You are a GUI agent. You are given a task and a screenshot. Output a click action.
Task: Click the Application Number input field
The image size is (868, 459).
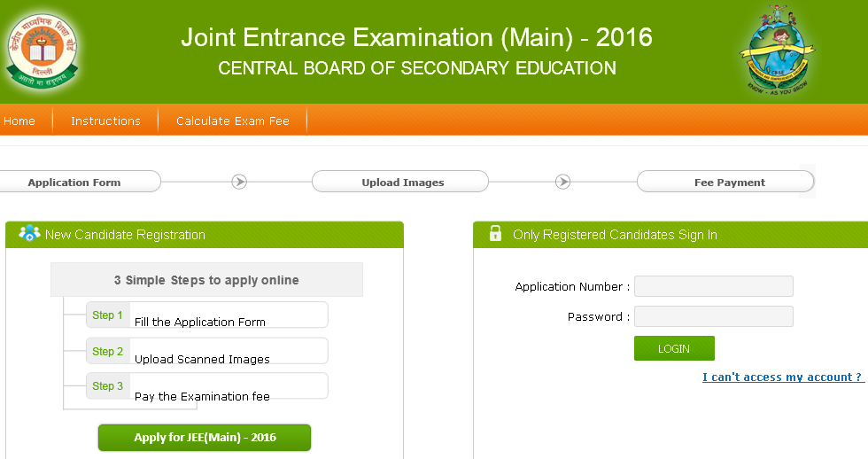713,286
